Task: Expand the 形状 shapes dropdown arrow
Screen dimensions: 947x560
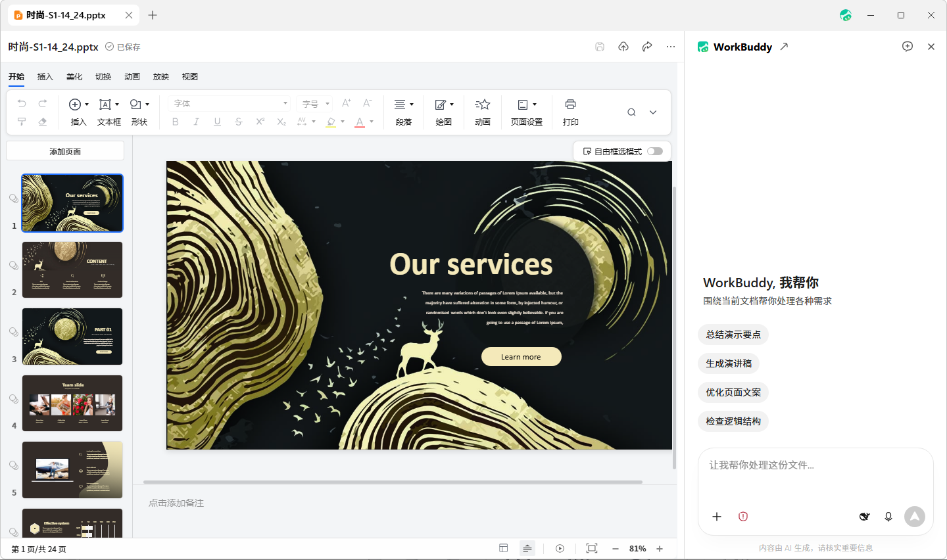Action: [147, 105]
